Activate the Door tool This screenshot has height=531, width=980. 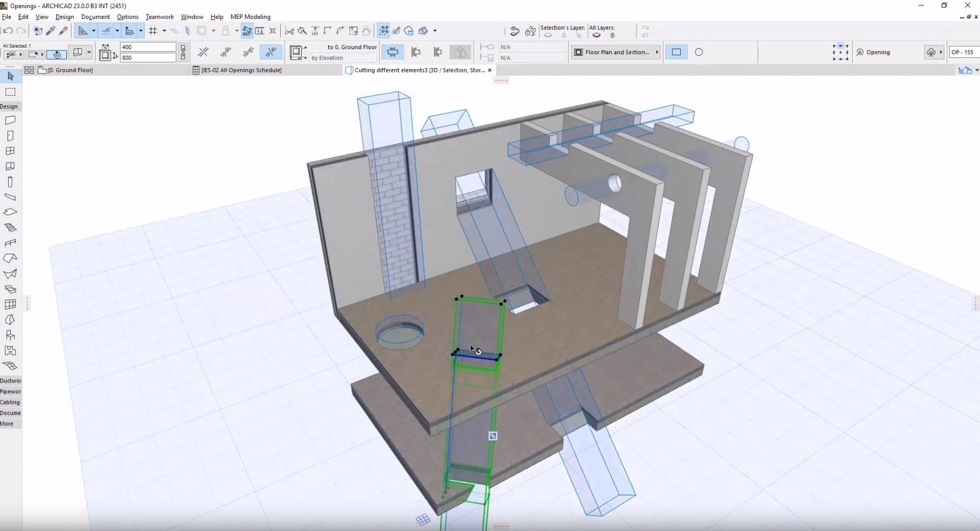[x=10, y=136]
